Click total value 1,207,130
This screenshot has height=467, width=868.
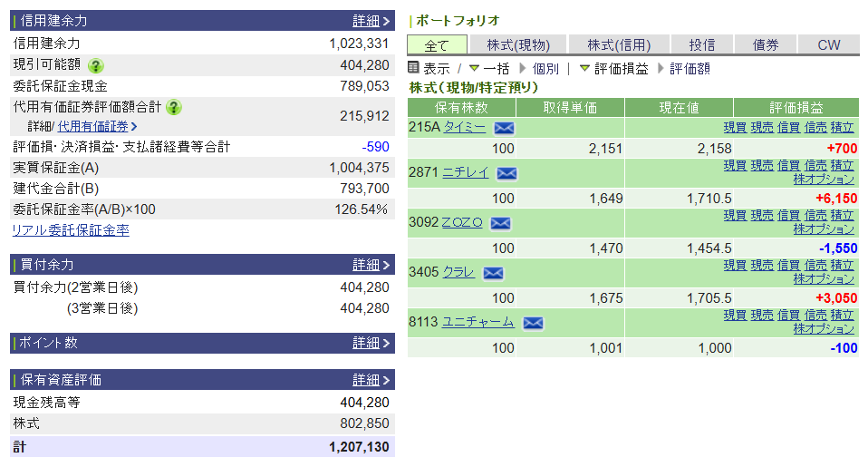(359, 447)
